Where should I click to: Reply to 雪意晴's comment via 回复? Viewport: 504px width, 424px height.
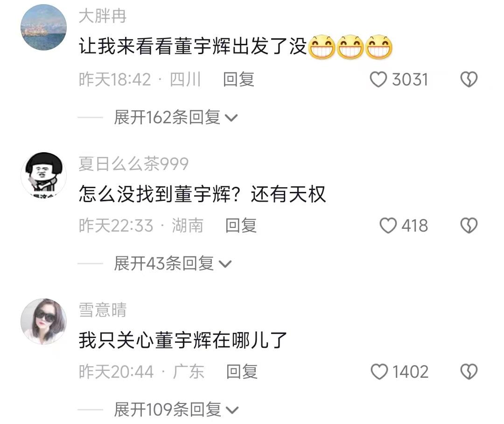[x=242, y=372]
